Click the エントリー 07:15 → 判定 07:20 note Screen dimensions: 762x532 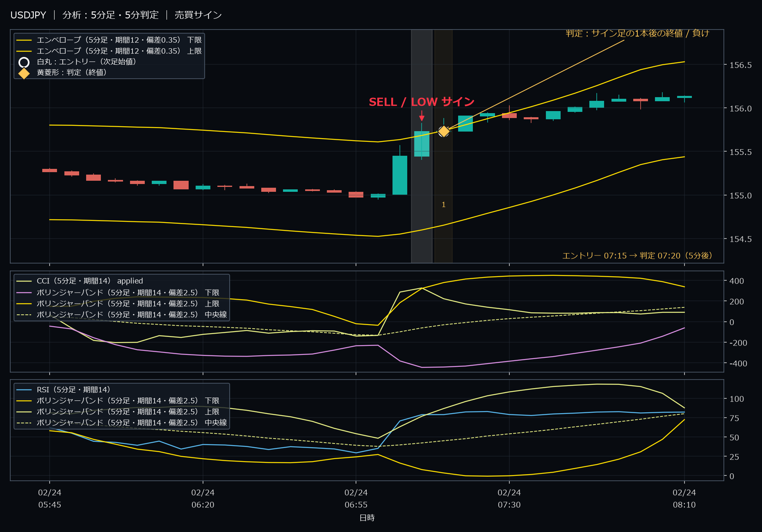[x=637, y=255]
